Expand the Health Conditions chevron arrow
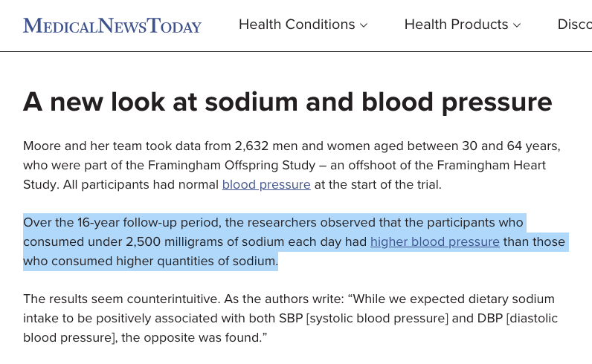Image resolution: width=592 pixels, height=364 pixels. tap(364, 25)
